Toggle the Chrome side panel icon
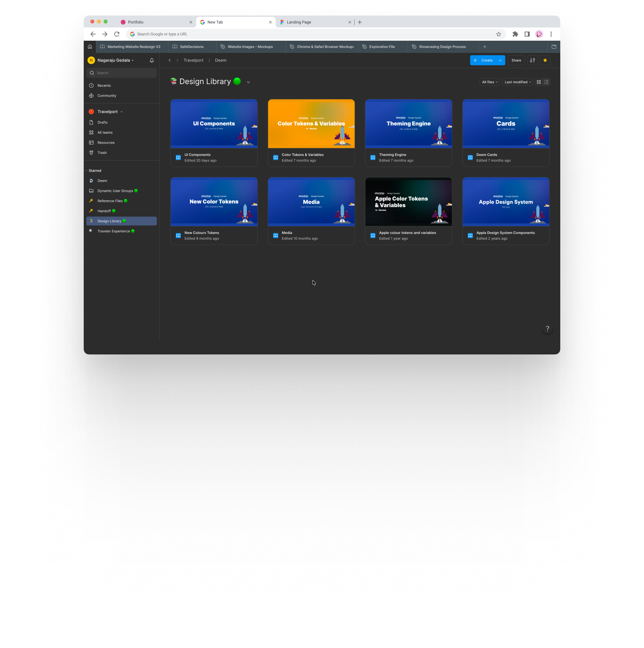This screenshot has height=648, width=644. pos(527,34)
